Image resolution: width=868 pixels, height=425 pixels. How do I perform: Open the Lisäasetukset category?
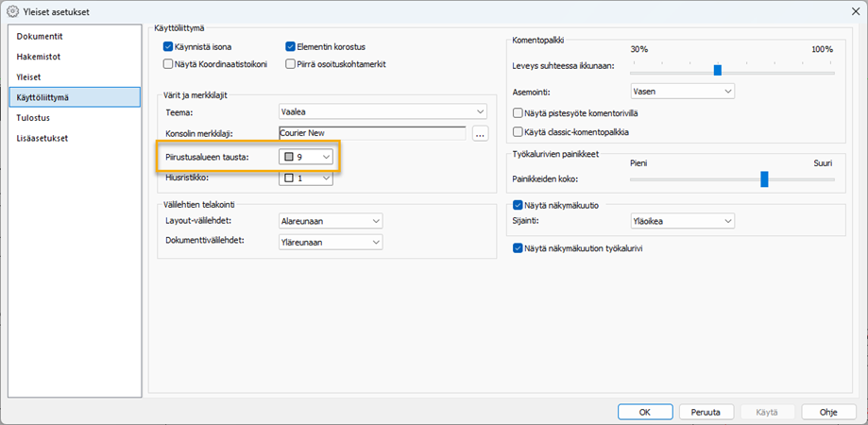[42, 138]
